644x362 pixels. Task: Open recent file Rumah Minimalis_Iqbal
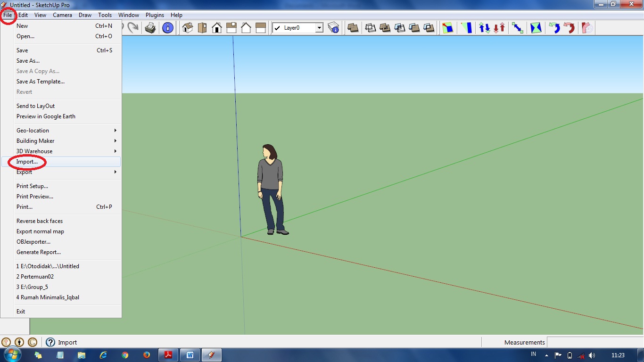click(x=61, y=297)
